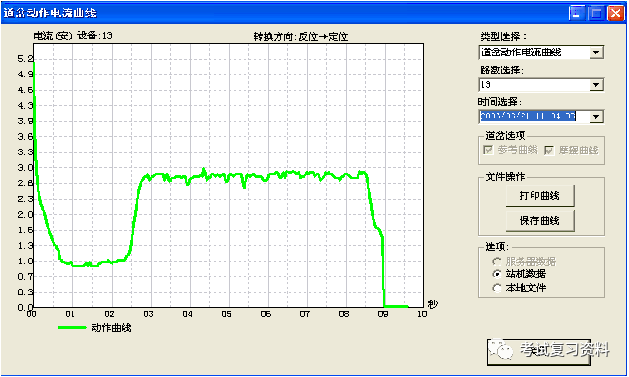Screen dimensions: 629x377
Task: Click the 打印曲线 button
Action: click(540, 196)
